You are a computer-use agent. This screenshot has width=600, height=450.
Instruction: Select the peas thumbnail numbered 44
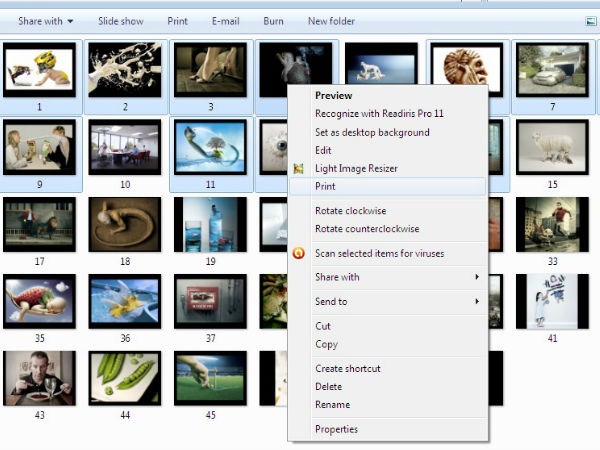click(125, 378)
